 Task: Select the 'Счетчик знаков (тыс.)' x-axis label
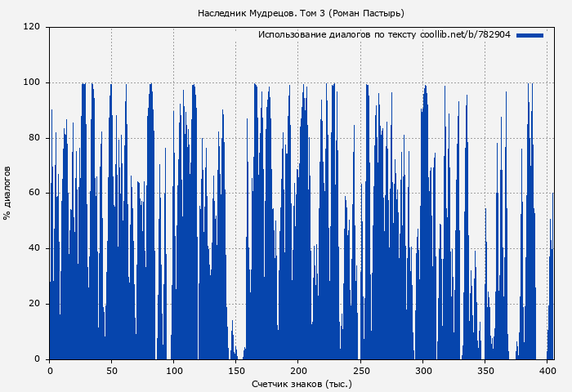[302, 383]
